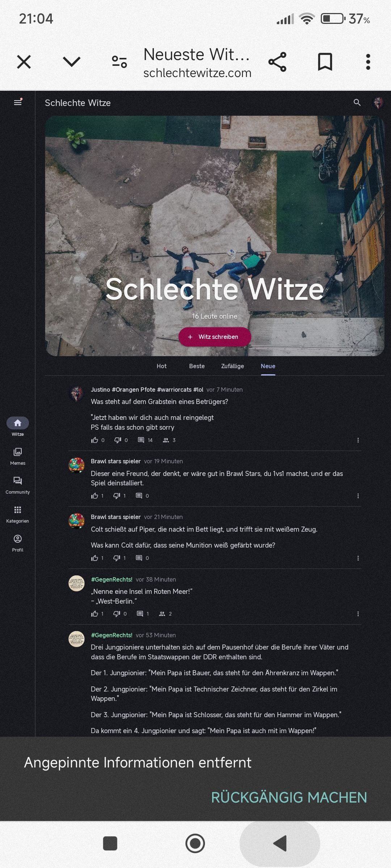Open the search magnifier in the header
Viewport: 391px width, 868px height.
point(357,103)
